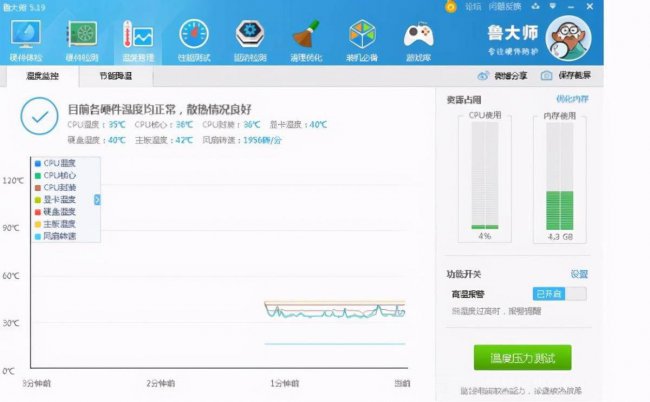
Task: Open 性能测试 speedometer gauge icon
Action: 194,34
